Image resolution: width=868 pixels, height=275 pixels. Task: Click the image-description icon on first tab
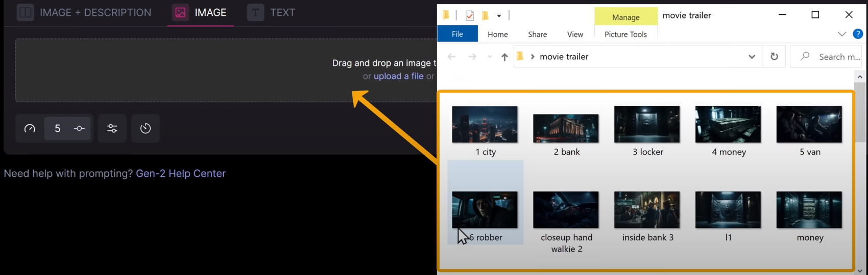tap(25, 12)
